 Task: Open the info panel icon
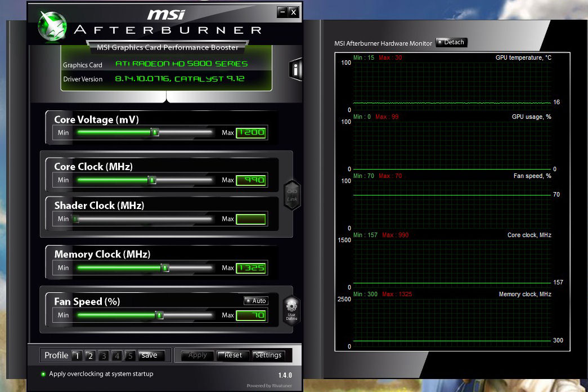tap(295, 69)
